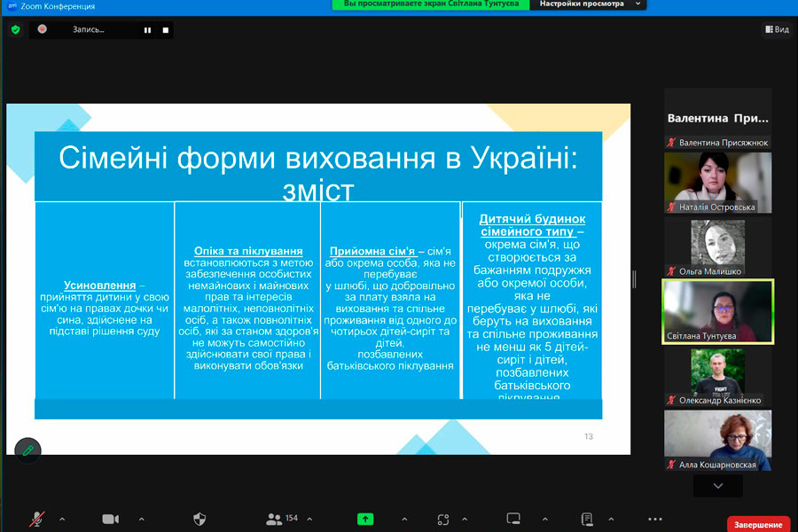The width and height of the screenshot is (798, 532).
Task: Click the red Завершение button
Action: (x=758, y=524)
